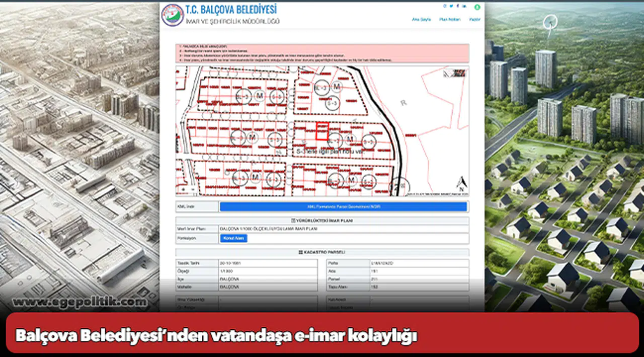The image size is (644, 357).
Task: Click the Yazdır menu item
Action: click(x=474, y=20)
